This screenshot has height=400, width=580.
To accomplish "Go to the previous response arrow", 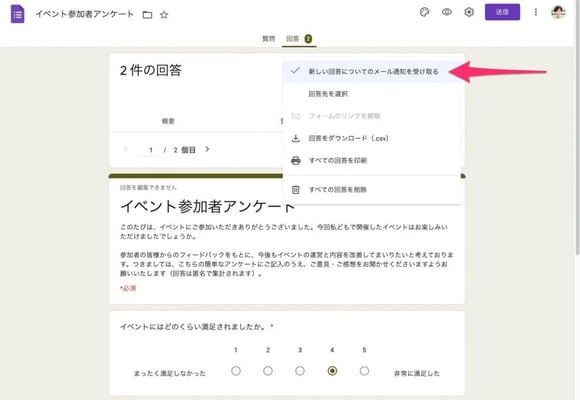I will point(125,149).
